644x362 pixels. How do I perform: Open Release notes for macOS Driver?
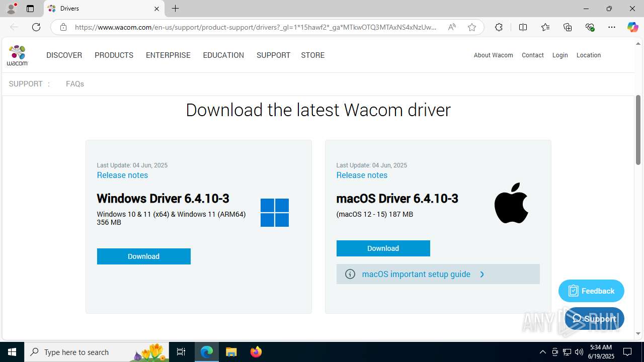[362, 175]
